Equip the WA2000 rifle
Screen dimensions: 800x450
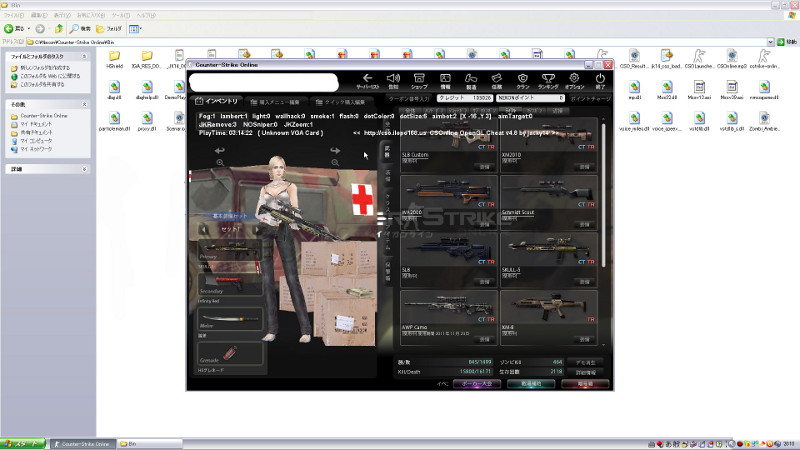[484, 224]
